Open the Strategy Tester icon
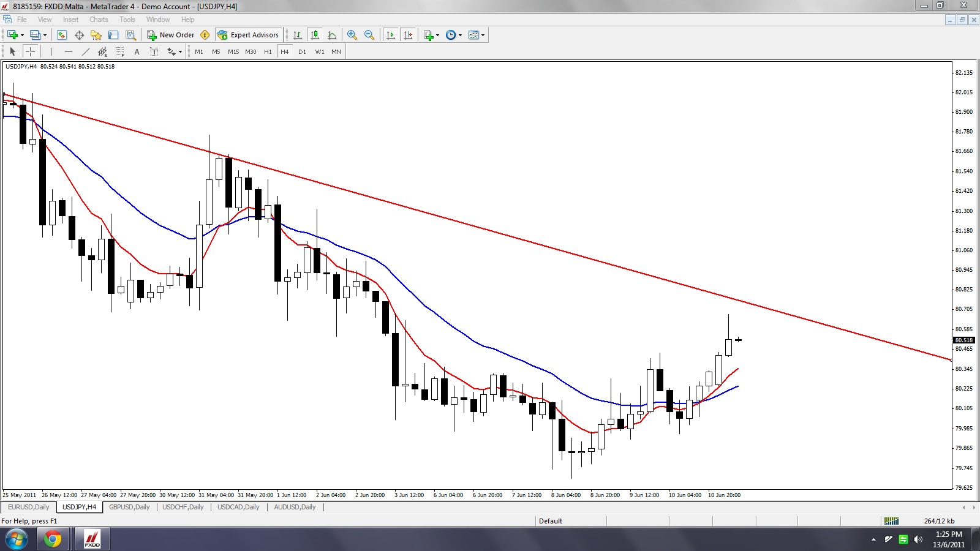The image size is (980, 551). (130, 35)
